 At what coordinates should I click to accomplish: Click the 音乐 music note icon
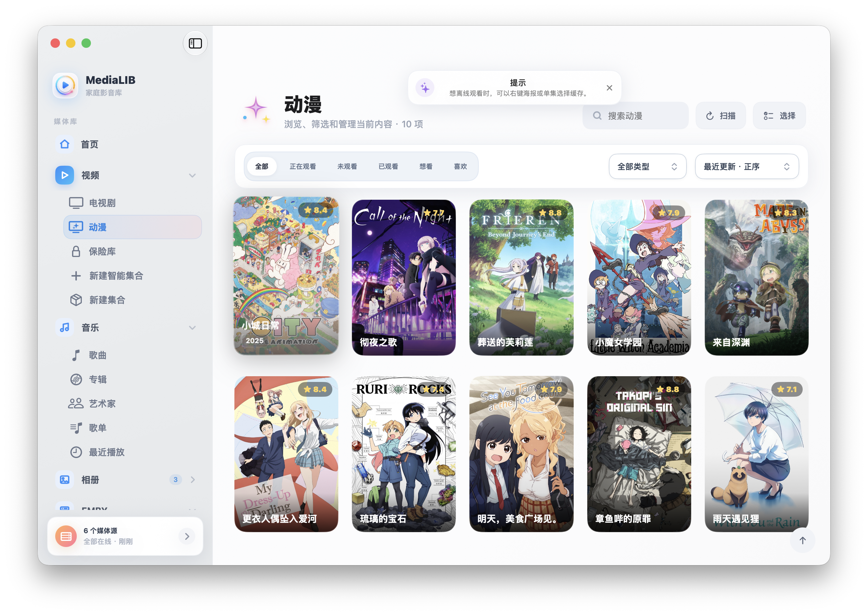[x=65, y=328]
